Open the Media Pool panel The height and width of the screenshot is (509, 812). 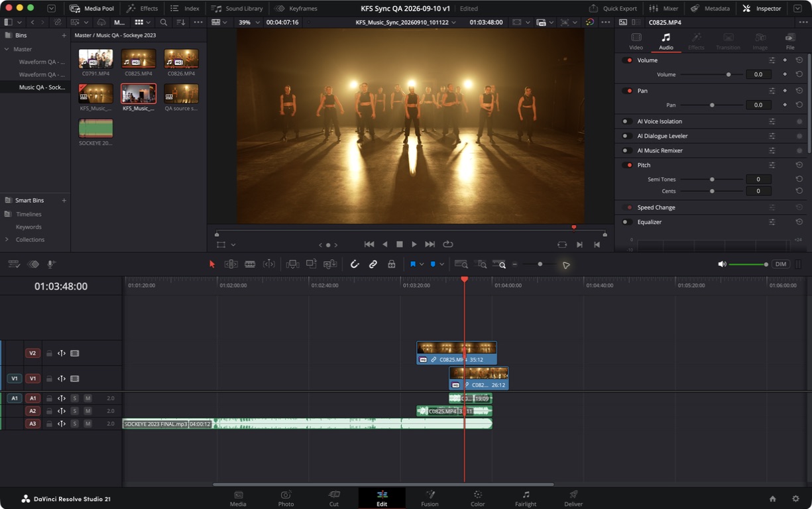pos(91,9)
